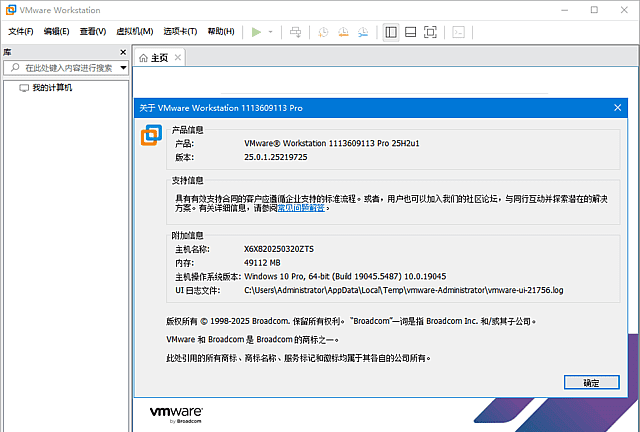Image resolution: width=640 pixels, height=432 pixels.
Task: Click the 确定 button
Action: point(591,383)
